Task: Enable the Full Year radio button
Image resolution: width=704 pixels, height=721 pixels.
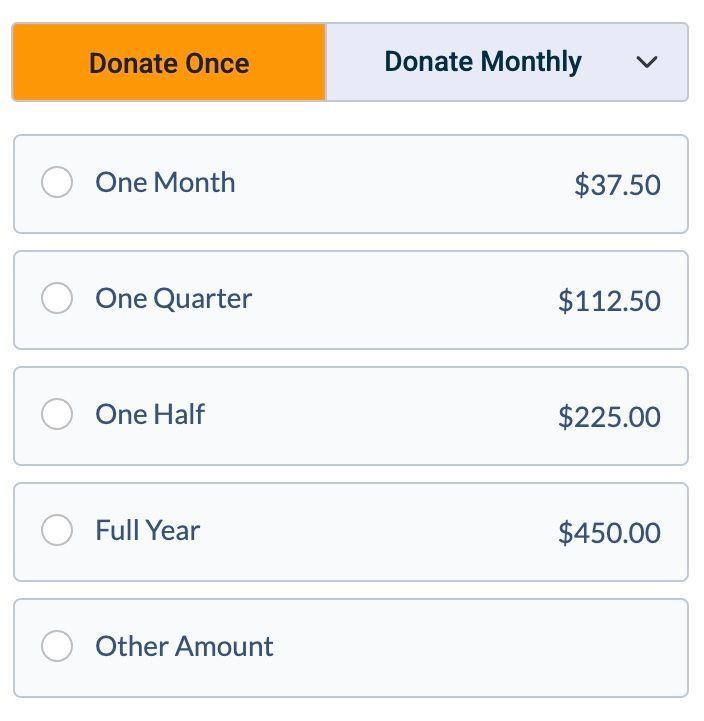Action: 57,531
